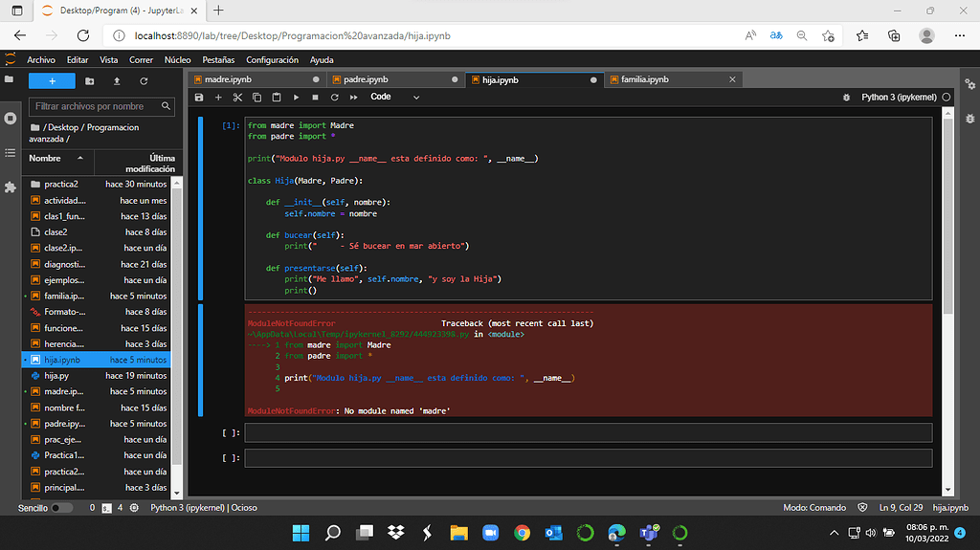Image resolution: width=980 pixels, height=550 pixels.
Task: Click the Python 3 (ipykernel) kernel name
Action: pos(899,98)
